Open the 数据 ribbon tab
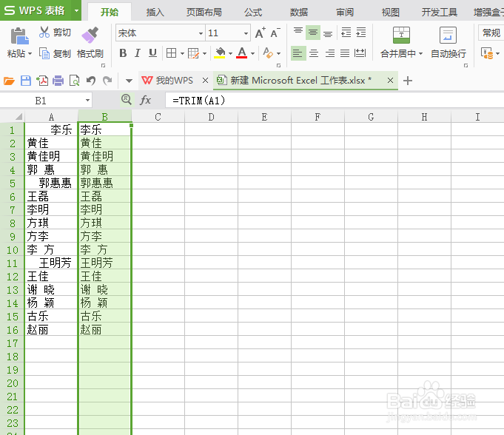 (298, 13)
